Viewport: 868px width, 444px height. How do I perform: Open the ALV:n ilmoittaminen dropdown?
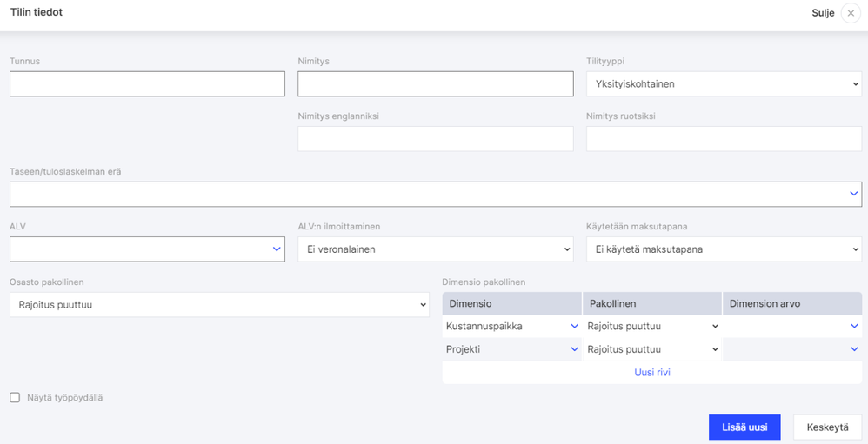point(435,249)
